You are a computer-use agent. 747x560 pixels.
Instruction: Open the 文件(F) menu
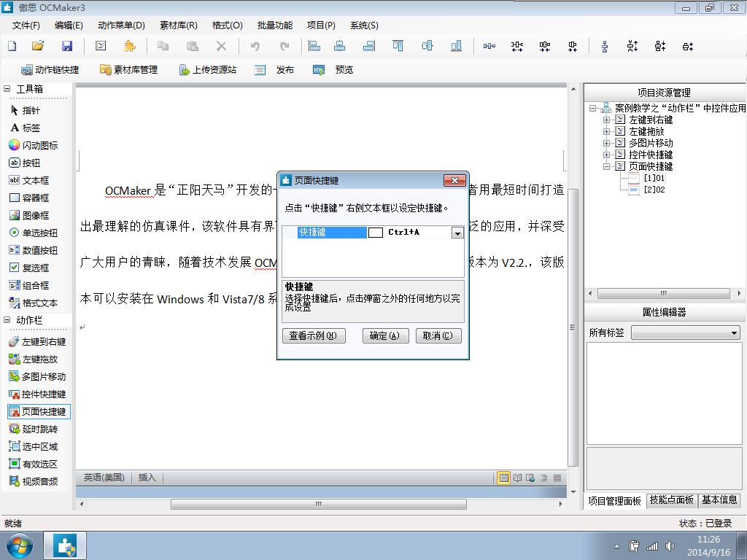coord(26,26)
